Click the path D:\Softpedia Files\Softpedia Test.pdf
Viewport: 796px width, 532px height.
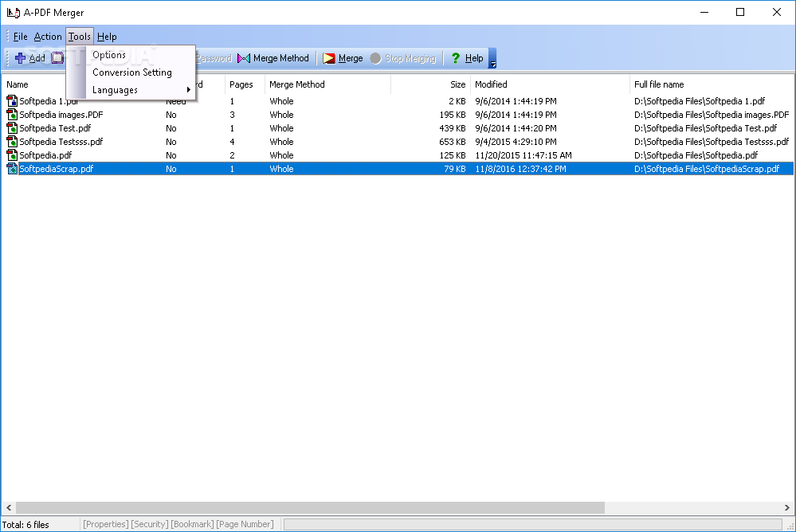click(x=706, y=128)
